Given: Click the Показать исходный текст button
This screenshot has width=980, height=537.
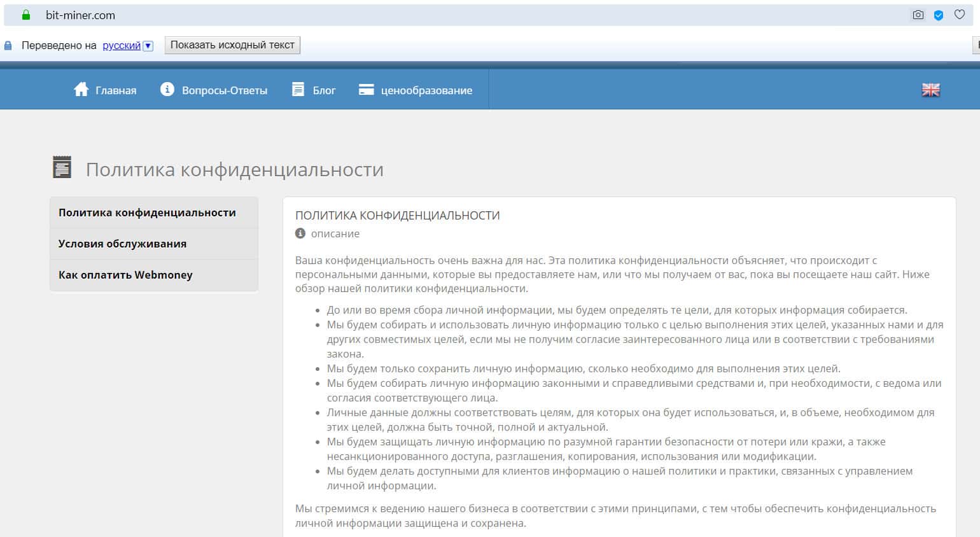Looking at the screenshot, I should 232,45.
